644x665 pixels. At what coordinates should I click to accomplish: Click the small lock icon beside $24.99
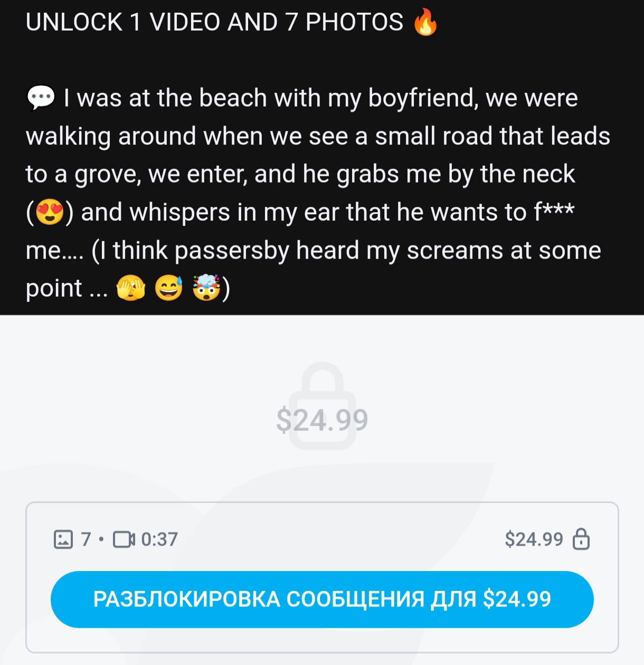(x=581, y=539)
